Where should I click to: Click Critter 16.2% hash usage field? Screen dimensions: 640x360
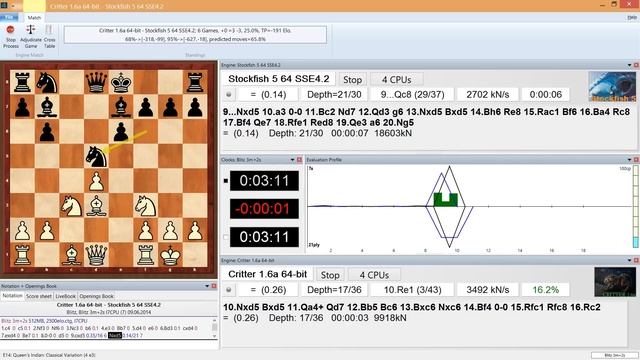coord(545,290)
